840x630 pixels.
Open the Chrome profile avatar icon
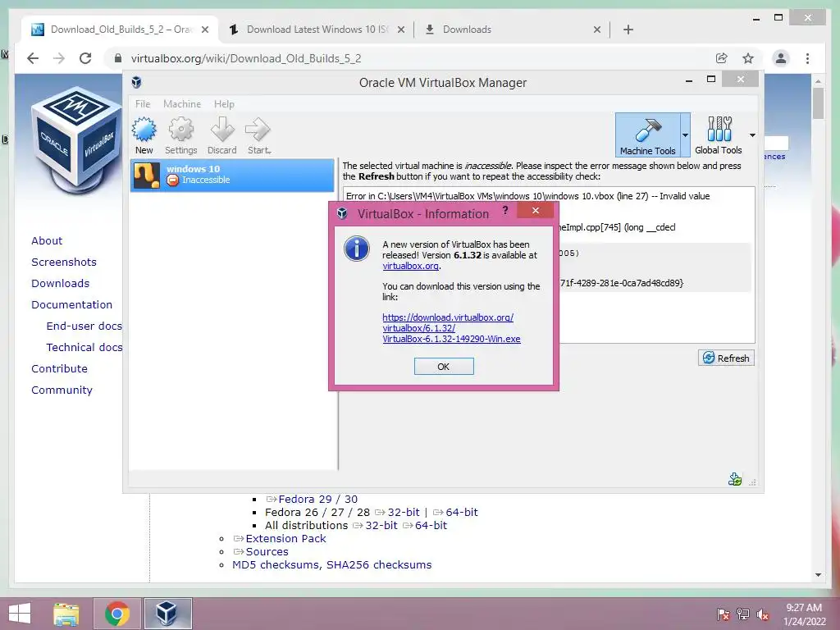coord(781,58)
